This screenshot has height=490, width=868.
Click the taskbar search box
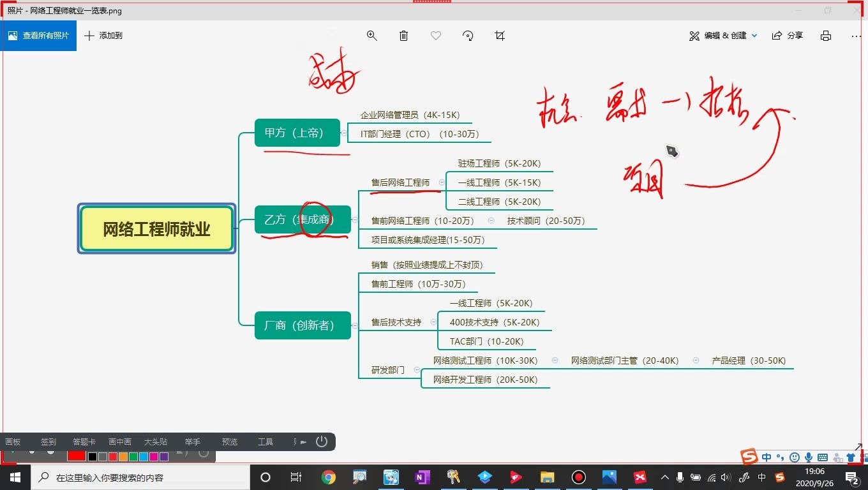[x=140, y=477]
